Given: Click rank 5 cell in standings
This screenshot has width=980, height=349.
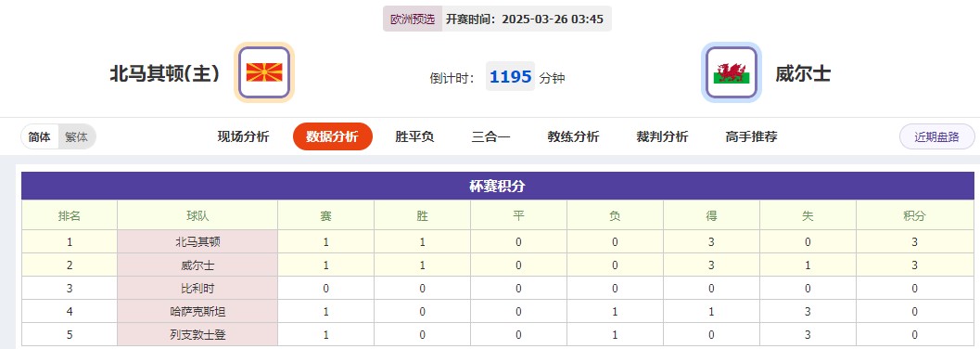Looking at the screenshot, I should coord(70,335).
